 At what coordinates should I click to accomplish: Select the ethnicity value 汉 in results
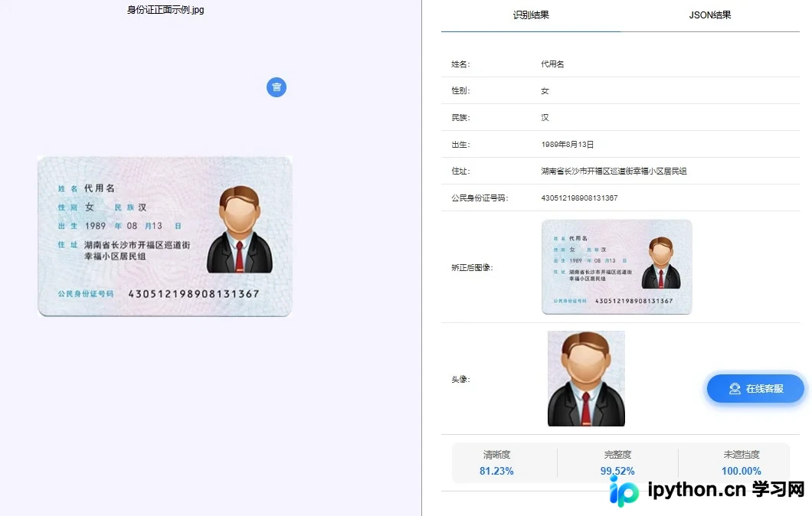click(545, 117)
